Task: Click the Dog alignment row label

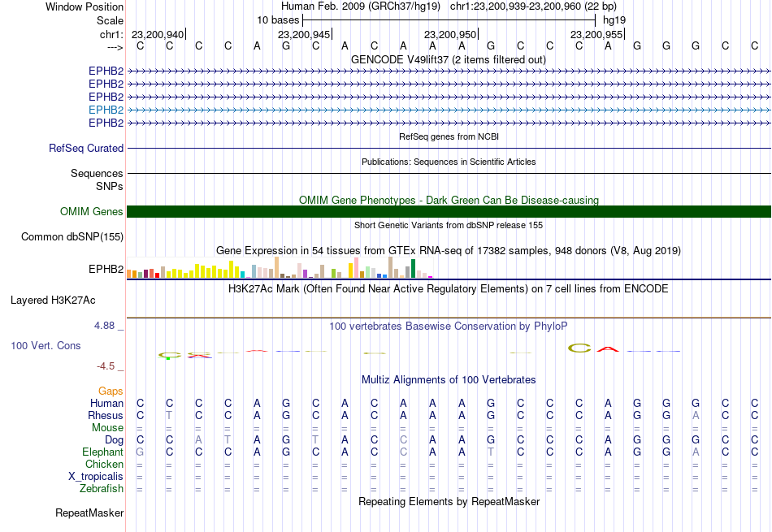Action: click(114, 440)
